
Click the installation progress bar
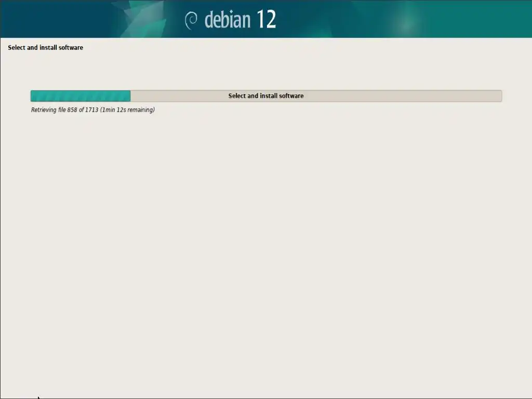[x=266, y=96]
